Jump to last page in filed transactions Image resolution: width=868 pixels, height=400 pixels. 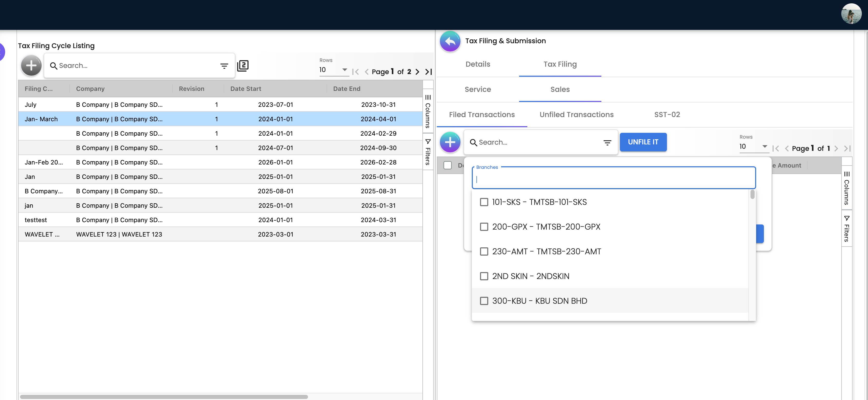[847, 149]
